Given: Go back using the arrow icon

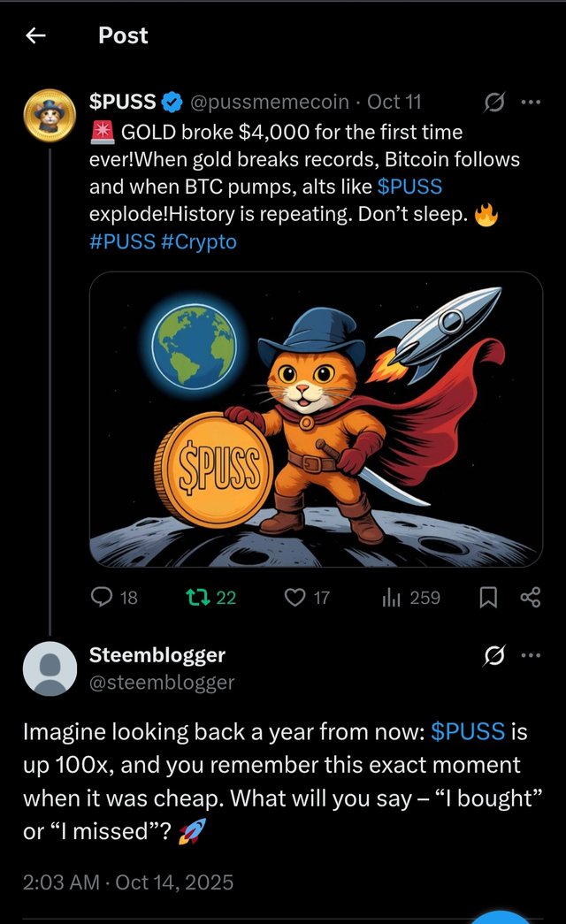Looking at the screenshot, I should tap(35, 35).
